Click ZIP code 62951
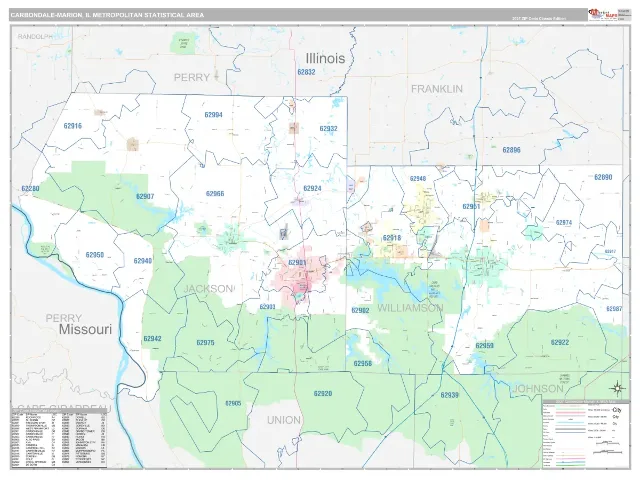640x480 pixels. point(471,207)
